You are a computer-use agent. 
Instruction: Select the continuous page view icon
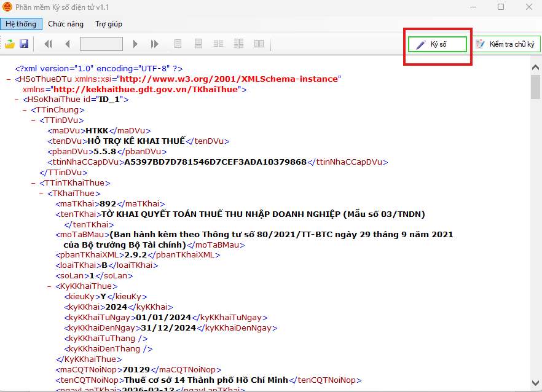[x=198, y=44]
